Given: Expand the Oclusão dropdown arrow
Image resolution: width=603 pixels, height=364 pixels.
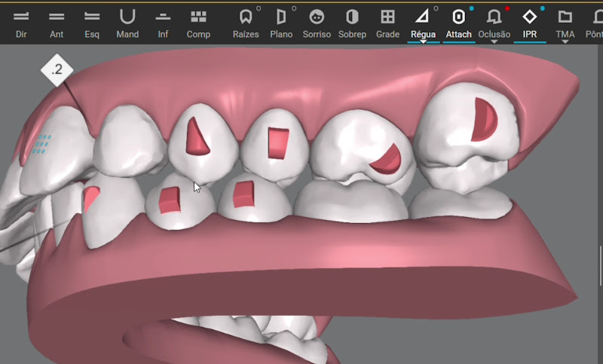Looking at the screenshot, I should (x=494, y=41).
